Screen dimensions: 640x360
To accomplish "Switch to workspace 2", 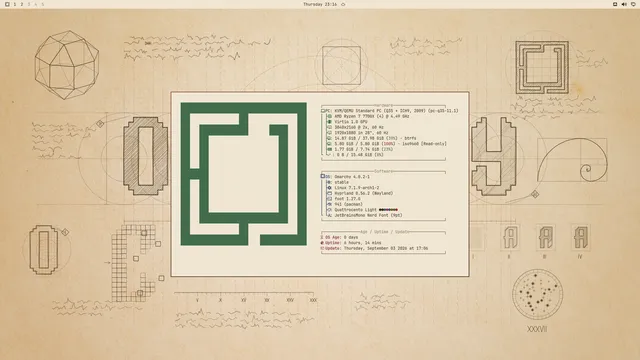I will tap(22, 4).
